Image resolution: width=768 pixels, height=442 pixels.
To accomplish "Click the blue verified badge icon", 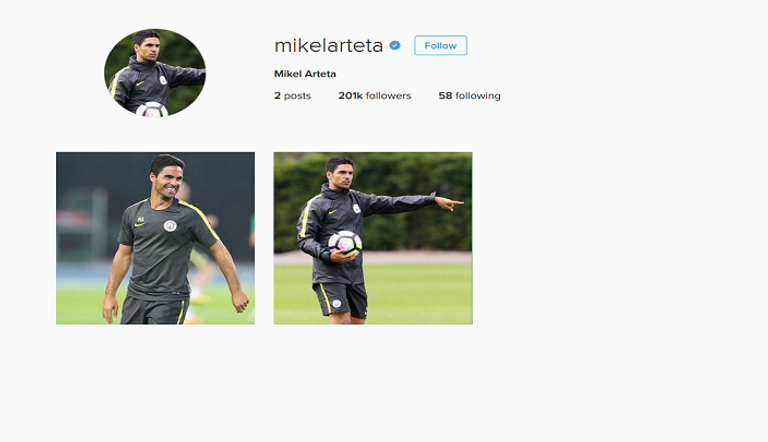I will click(395, 46).
